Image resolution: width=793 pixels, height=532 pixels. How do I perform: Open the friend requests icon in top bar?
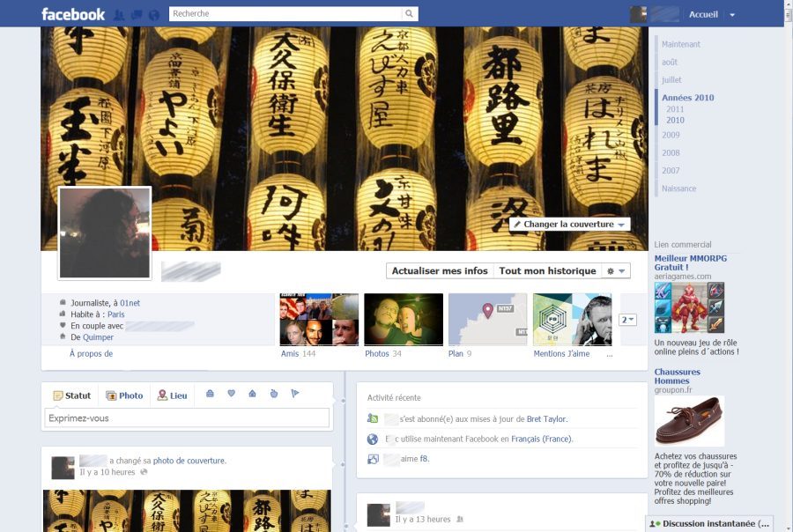(x=120, y=15)
